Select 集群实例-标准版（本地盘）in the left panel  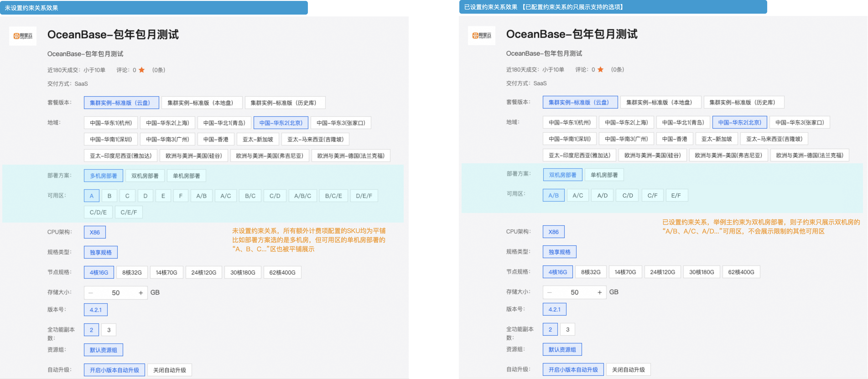click(x=202, y=103)
